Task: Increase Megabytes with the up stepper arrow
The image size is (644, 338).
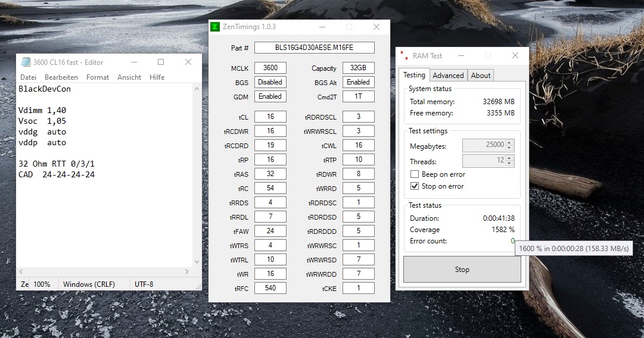Action: coord(509,143)
